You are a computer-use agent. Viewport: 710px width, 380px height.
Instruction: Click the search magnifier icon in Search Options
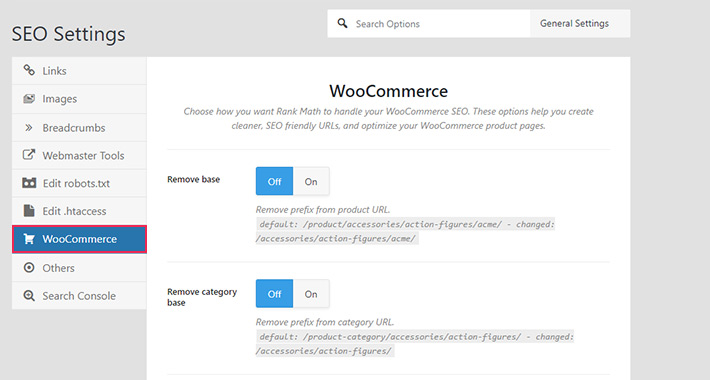tap(343, 23)
